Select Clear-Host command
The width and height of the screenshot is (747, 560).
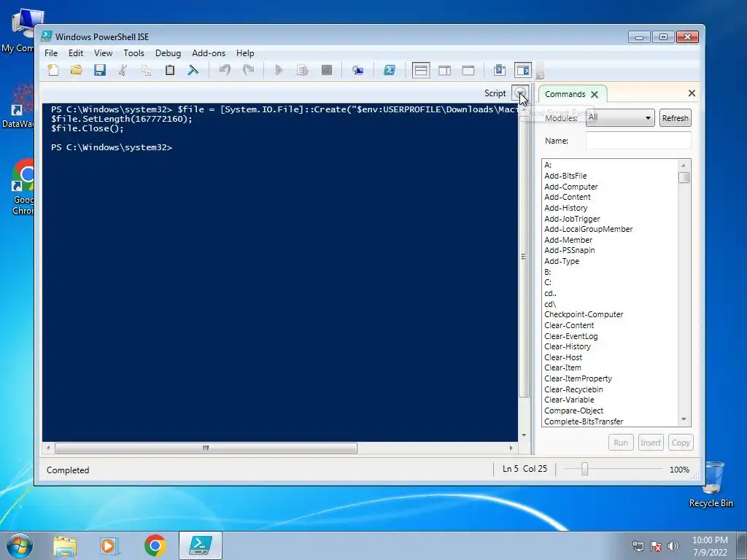point(563,357)
